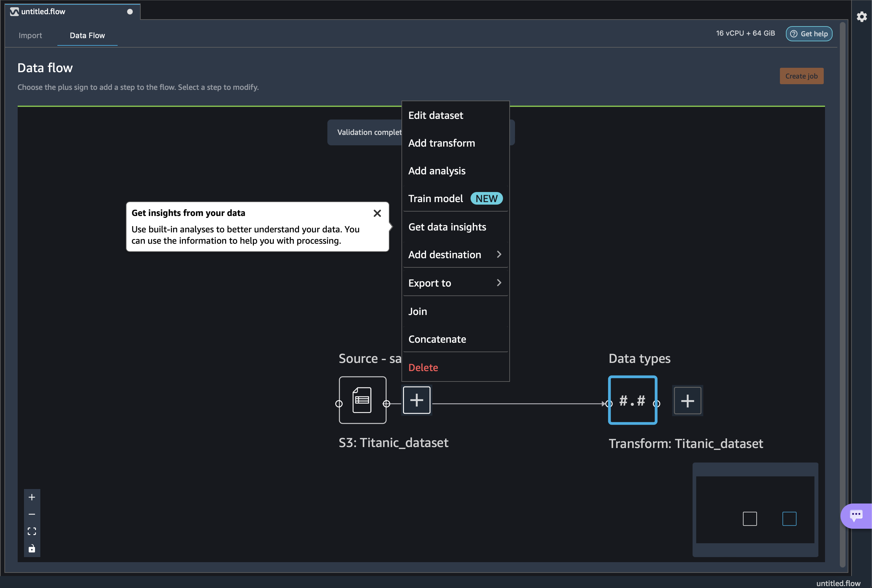Open the settings gear icon

tap(862, 17)
